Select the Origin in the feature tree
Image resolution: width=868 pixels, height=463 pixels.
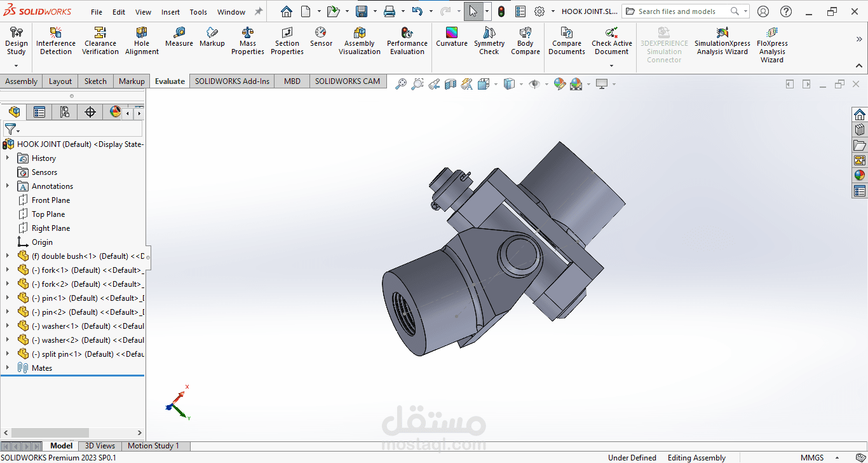click(42, 242)
